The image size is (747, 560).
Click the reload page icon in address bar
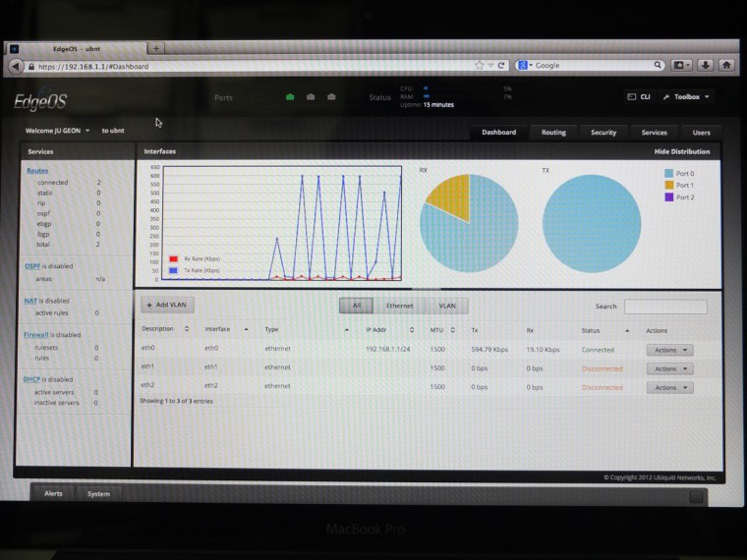(x=501, y=65)
